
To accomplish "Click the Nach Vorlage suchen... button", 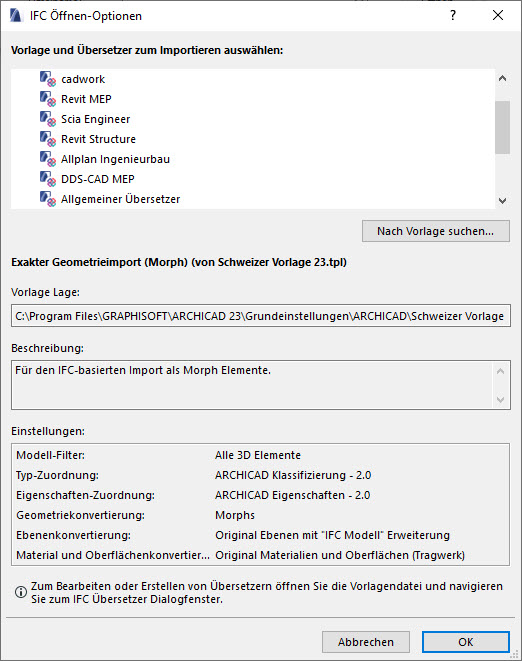I will click(436, 231).
